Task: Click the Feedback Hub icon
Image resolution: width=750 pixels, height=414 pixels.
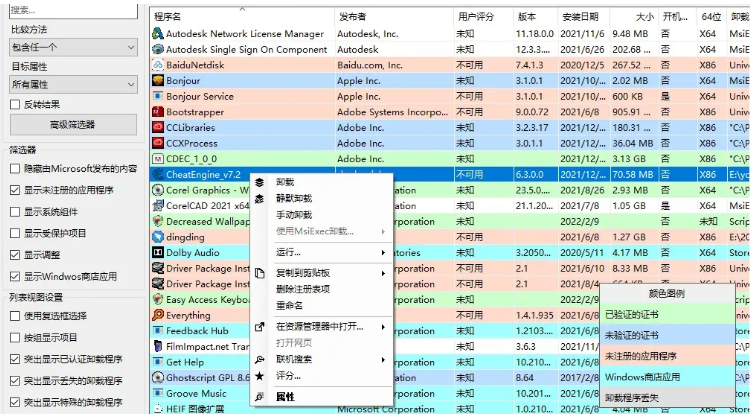Action: (157, 330)
